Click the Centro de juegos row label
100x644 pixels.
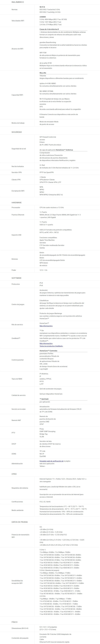(18, 304)
